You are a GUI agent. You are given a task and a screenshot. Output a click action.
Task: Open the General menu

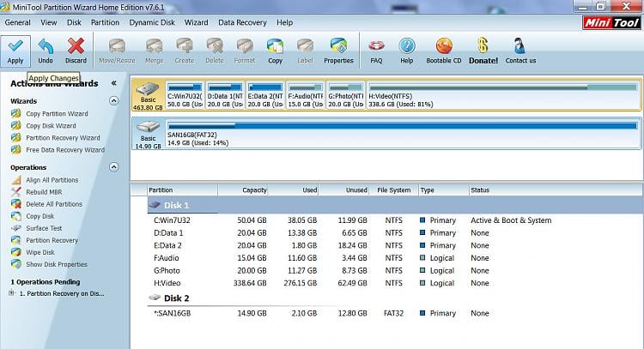18,22
